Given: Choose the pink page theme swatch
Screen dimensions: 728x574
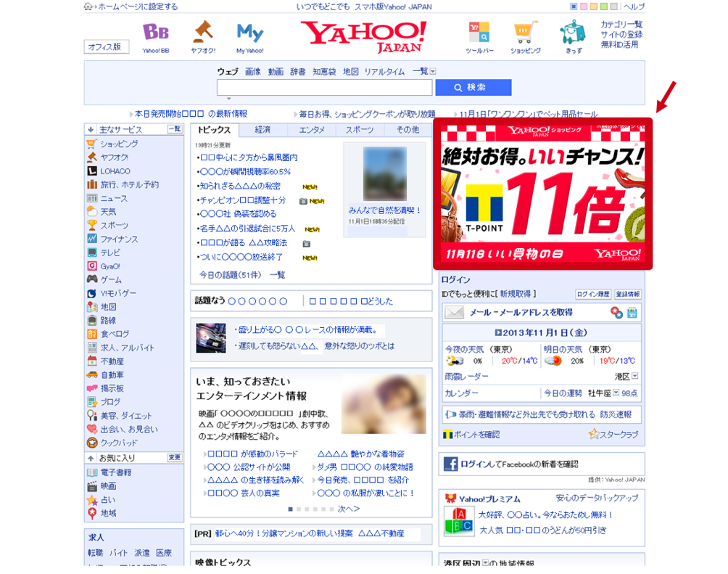Looking at the screenshot, I should tap(584, 7).
